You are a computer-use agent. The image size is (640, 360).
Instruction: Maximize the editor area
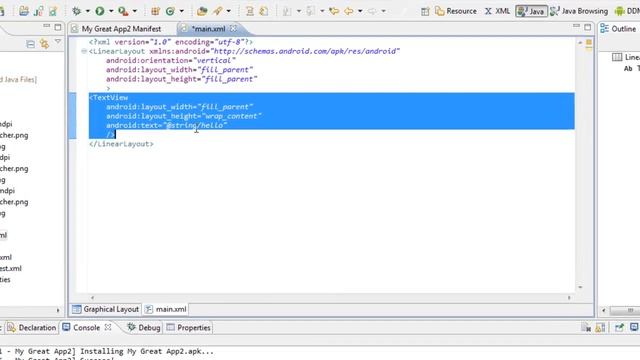[588, 27]
